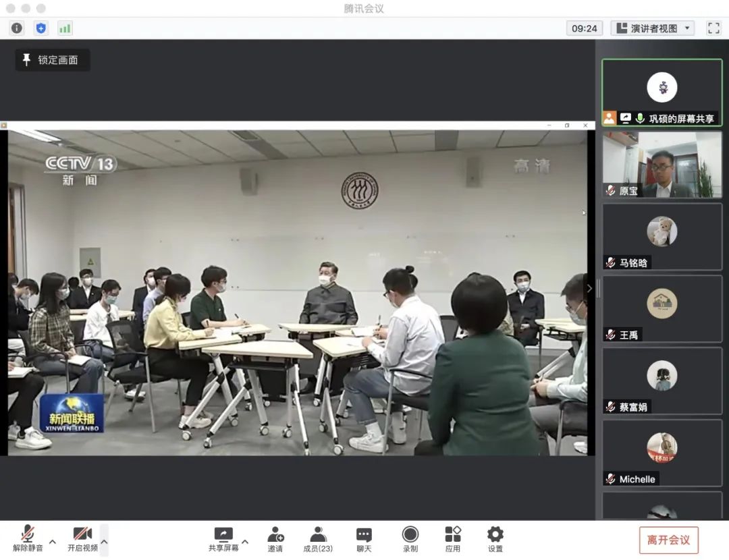Maximize the shared video player window
The image size is (729, 560).
click(567, 125)
